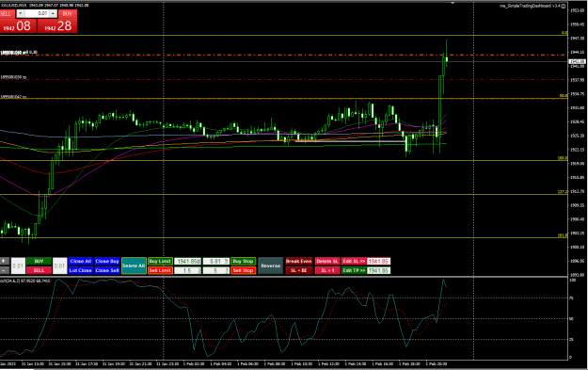This screenshot has height=370, width=588.
Task: Click the green BUY button in the bottom dashboard
Action: point(39,261)
